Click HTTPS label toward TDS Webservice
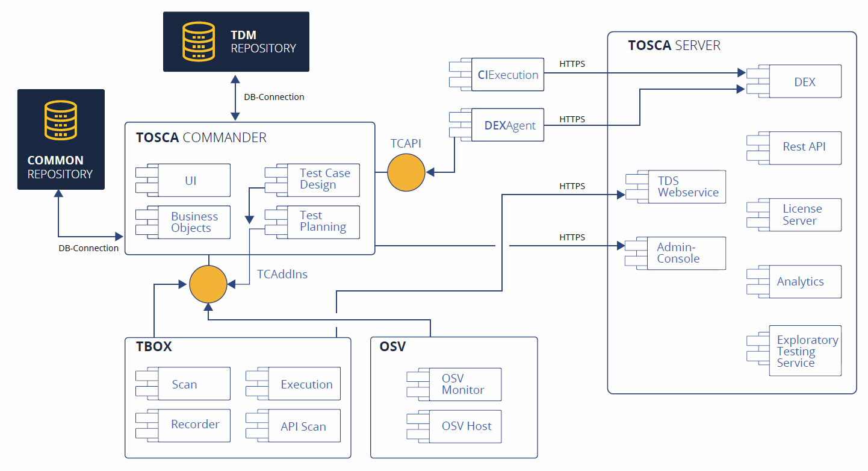 [x=572, y=186]
